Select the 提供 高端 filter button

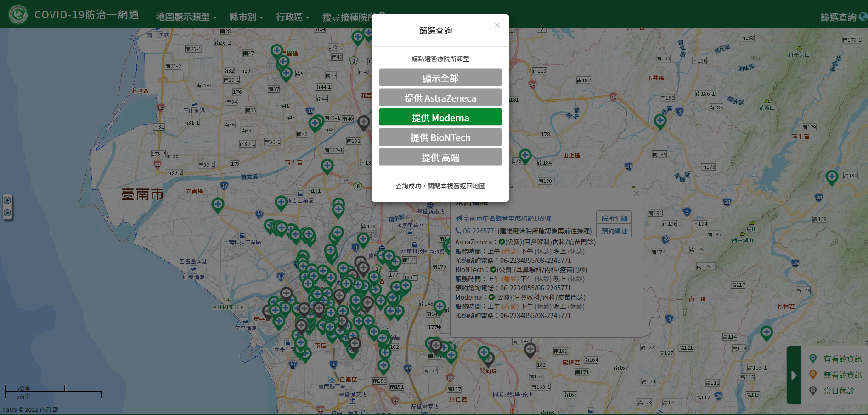point(440,157)
